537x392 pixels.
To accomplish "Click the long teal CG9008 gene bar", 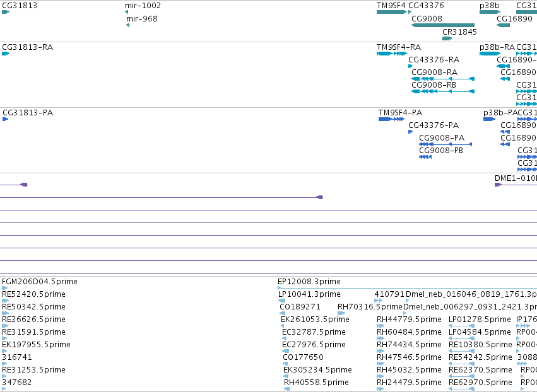I will tap(443, 25).
